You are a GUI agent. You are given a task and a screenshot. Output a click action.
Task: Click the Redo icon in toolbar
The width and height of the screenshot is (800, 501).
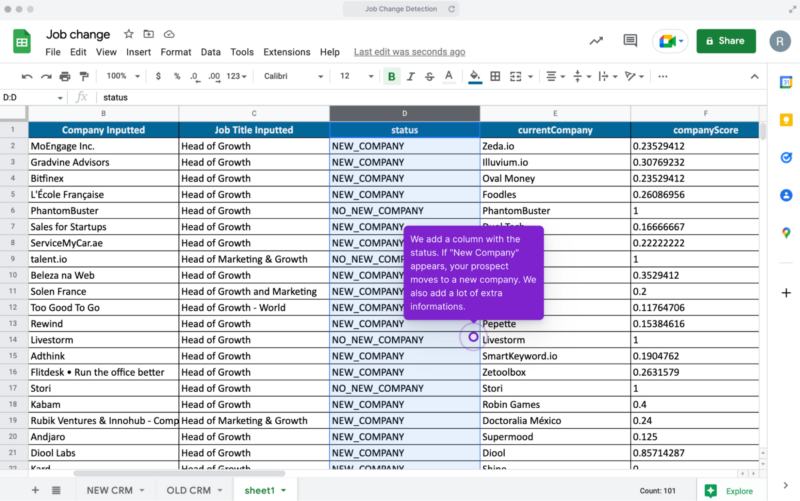pyautogui.click(x=46, y=77)
